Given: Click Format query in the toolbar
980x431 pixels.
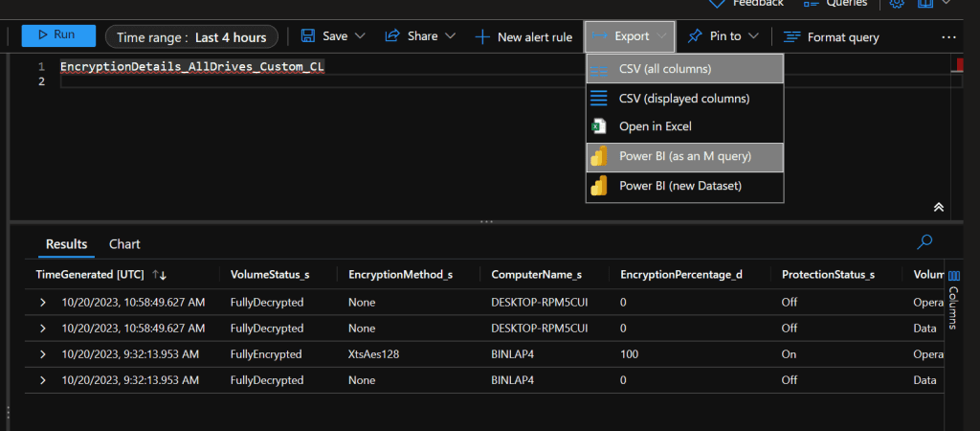Looking at the screenshot, I should [x=831, y=36].
